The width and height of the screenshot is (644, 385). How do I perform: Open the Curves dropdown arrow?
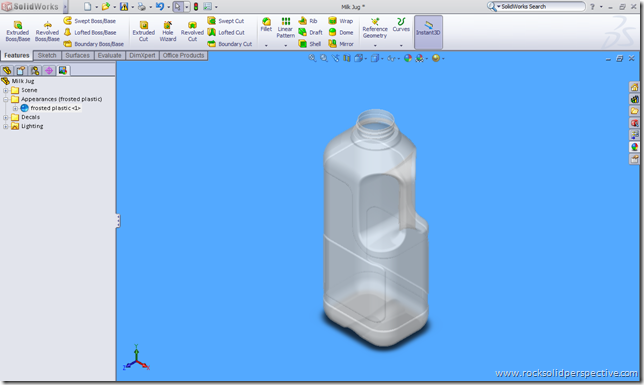pyautogui.click(x=401, y=45)
